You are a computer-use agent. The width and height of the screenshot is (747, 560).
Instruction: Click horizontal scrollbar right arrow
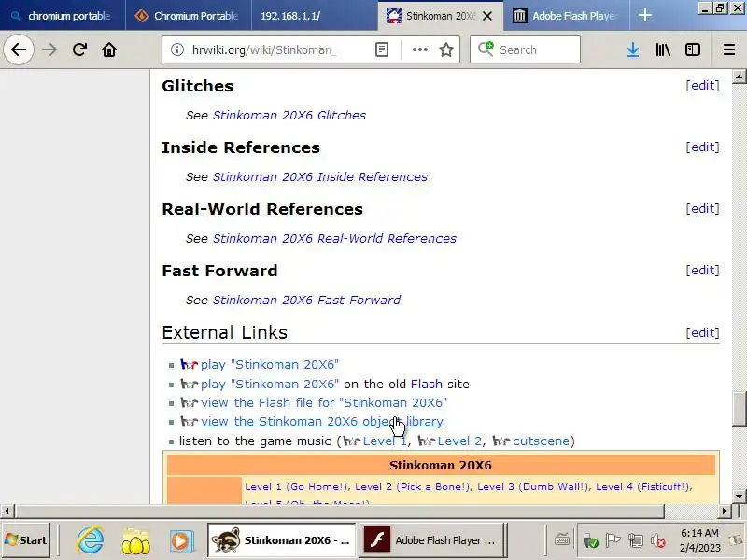point(724,511)
